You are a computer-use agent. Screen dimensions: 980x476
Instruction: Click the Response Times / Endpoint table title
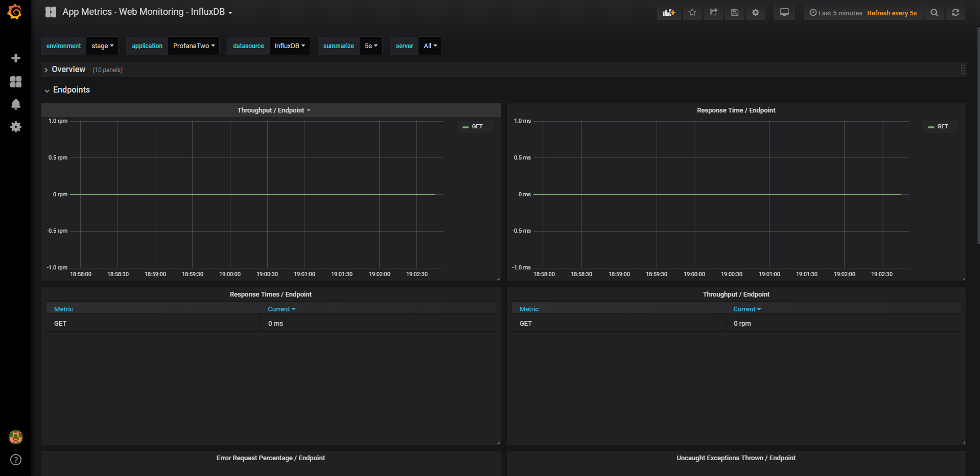[x=270, y=294]
